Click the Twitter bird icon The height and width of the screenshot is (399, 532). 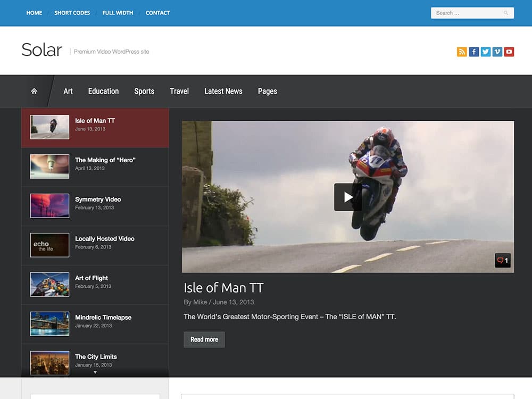coord(485,52)
